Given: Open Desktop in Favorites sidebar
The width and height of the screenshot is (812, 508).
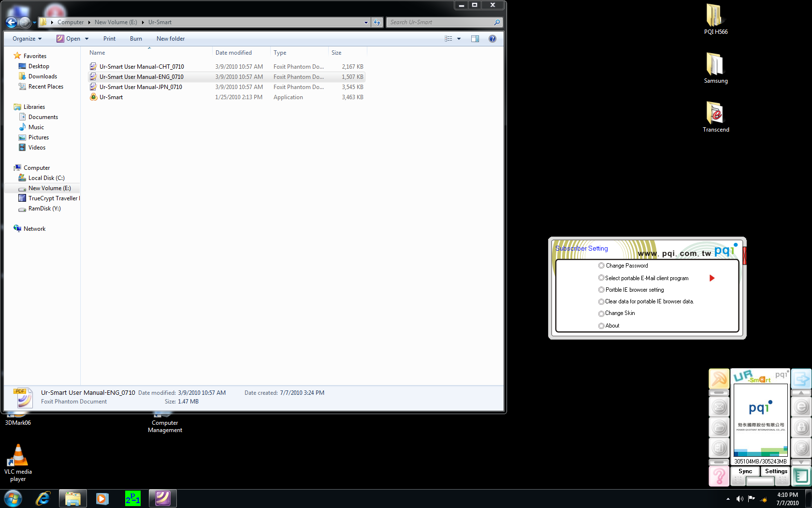Looking at the screenshot, I should click(39, 66).
